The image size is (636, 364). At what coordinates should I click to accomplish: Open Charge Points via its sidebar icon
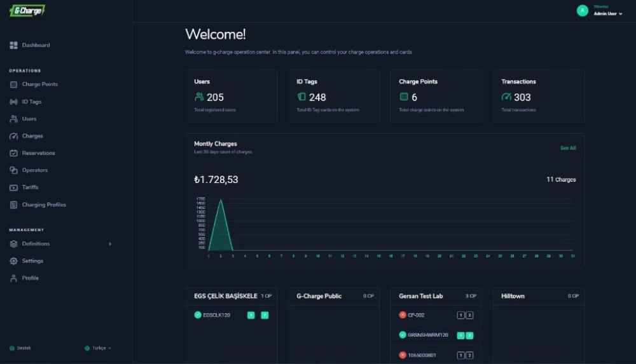pos(14,84)
